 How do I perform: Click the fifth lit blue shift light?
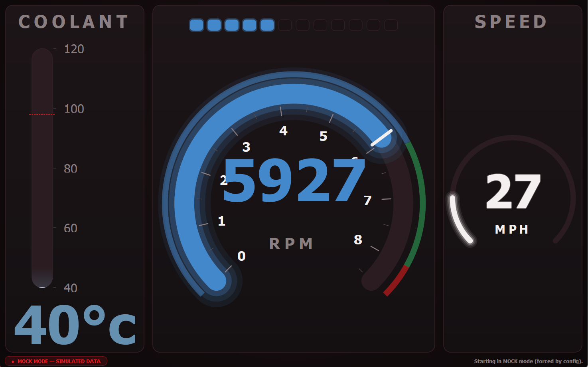click(x=267, y=25)
